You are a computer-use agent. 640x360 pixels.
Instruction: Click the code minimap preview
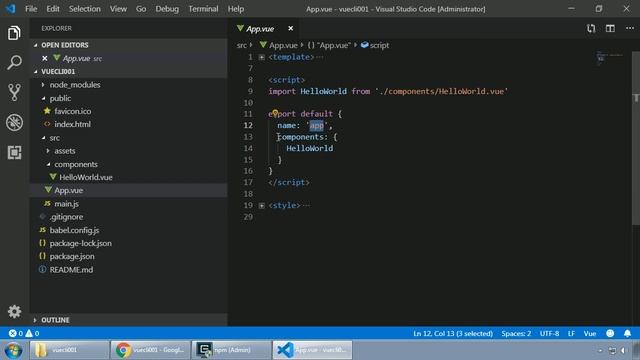point(609,58)
